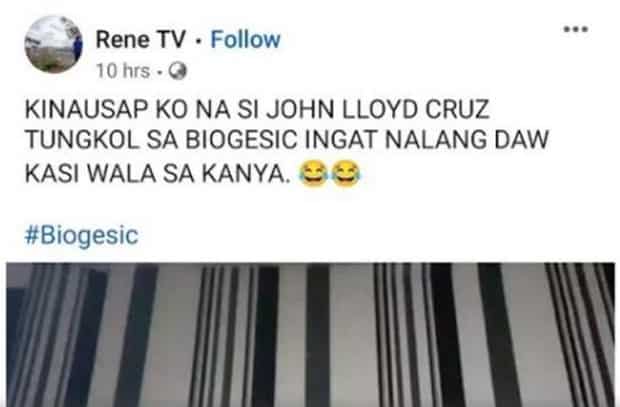Click the word KANYA before the emojis
The image size is (620, 407).
pyautogui.click(x=244, y=174)
